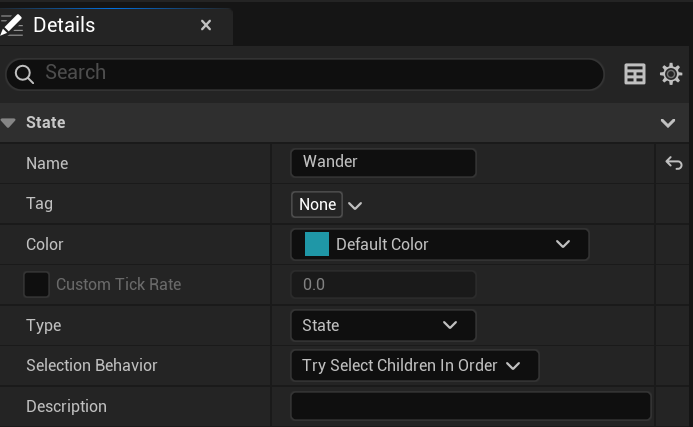693x427 pixels.
Task: Open the property matrix table view icon
Action: tap(635, 74)
